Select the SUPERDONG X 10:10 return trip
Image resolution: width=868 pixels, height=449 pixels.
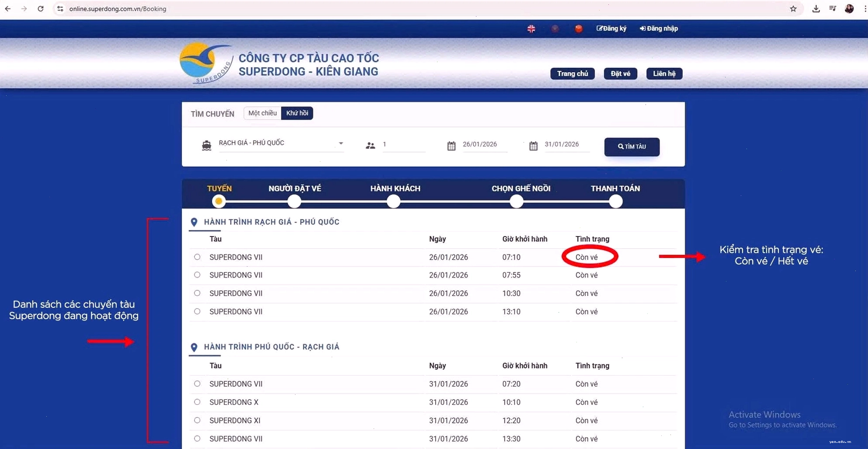197,402
